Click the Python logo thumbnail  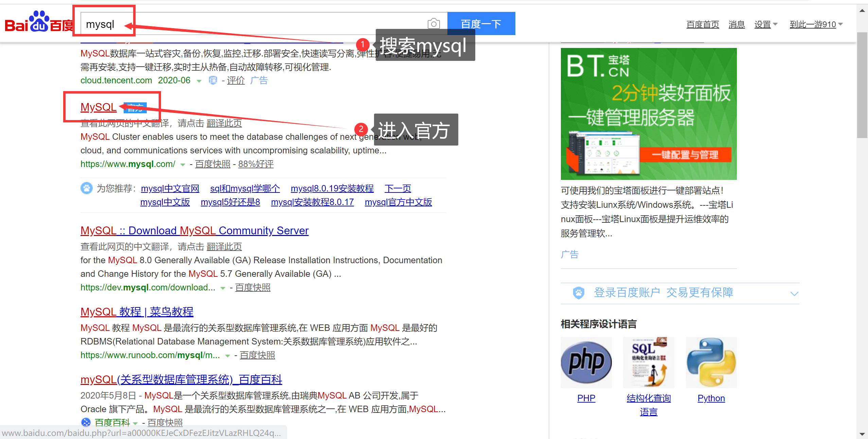tap(711, 362)
